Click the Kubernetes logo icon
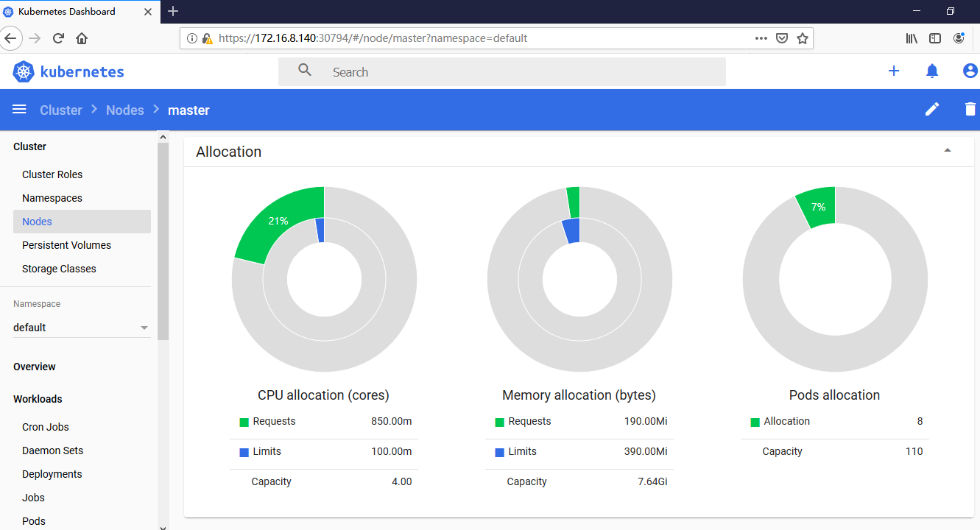 pyautogui.click(x=24, y=71)
